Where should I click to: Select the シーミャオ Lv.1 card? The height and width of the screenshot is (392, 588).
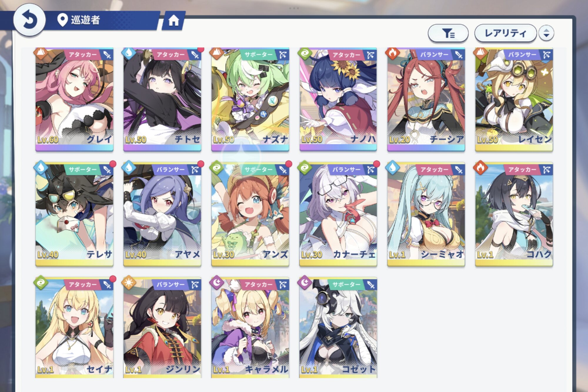[426, 215]
